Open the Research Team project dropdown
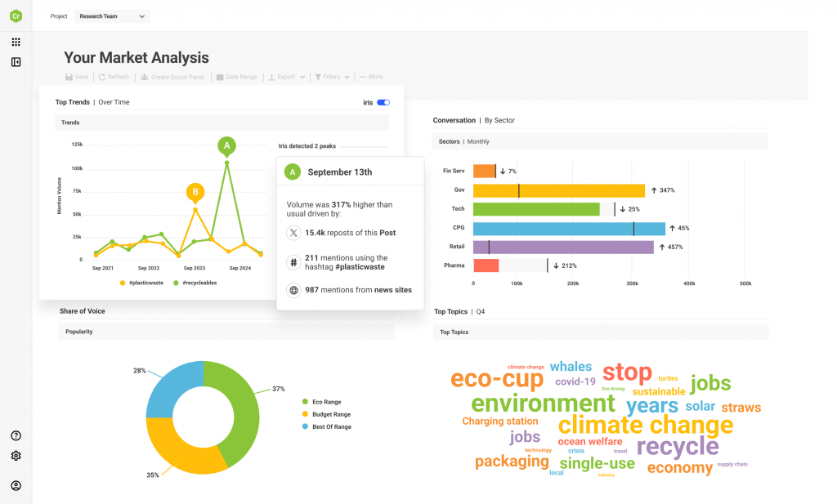Viewport: 837px width, 504px height. (x=111, y=16)
